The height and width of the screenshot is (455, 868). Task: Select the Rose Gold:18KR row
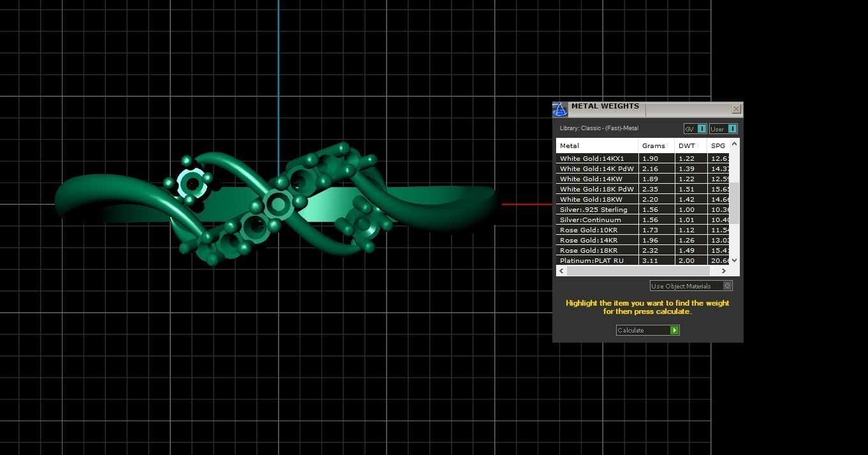pos(643,250)
